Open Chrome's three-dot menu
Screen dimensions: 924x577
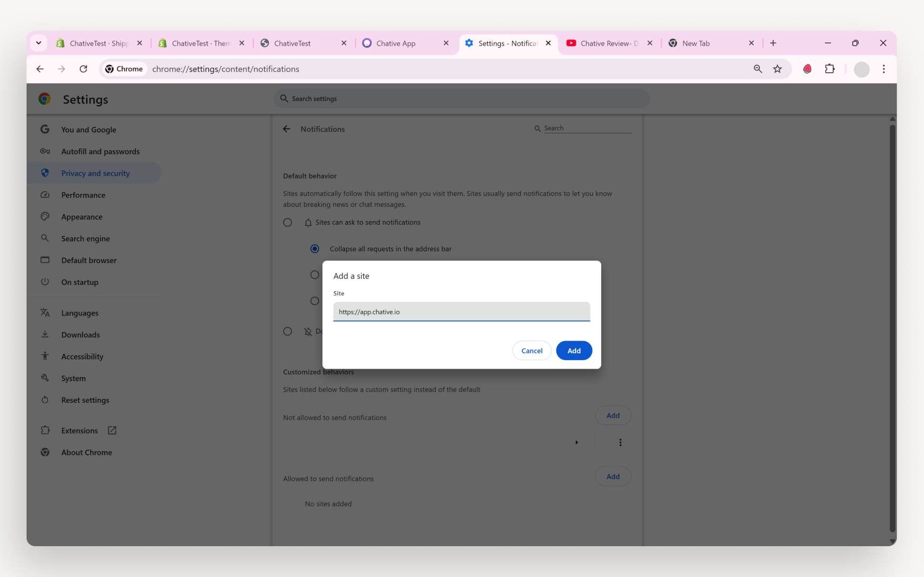tap(883, 69)
